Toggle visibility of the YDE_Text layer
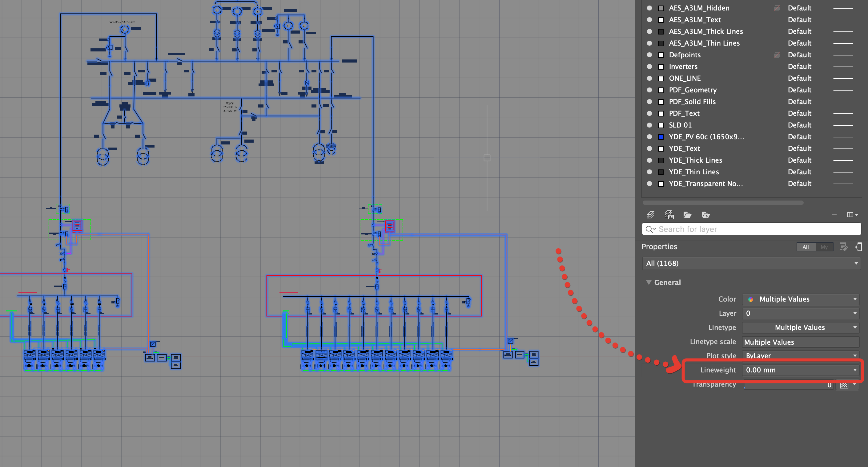Image resolution: width=868 pixels, height=467 pixels. (649, 148)
